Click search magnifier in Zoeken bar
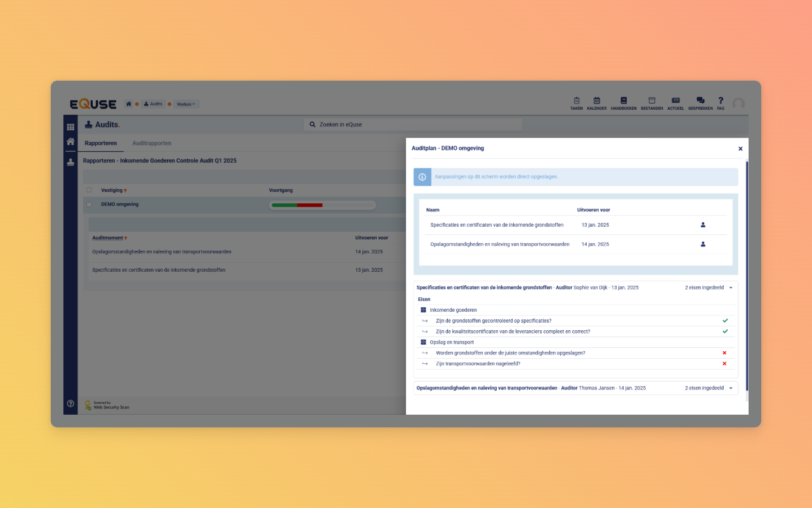Screen dimensions: 812x508 click(x=313, y=124)
